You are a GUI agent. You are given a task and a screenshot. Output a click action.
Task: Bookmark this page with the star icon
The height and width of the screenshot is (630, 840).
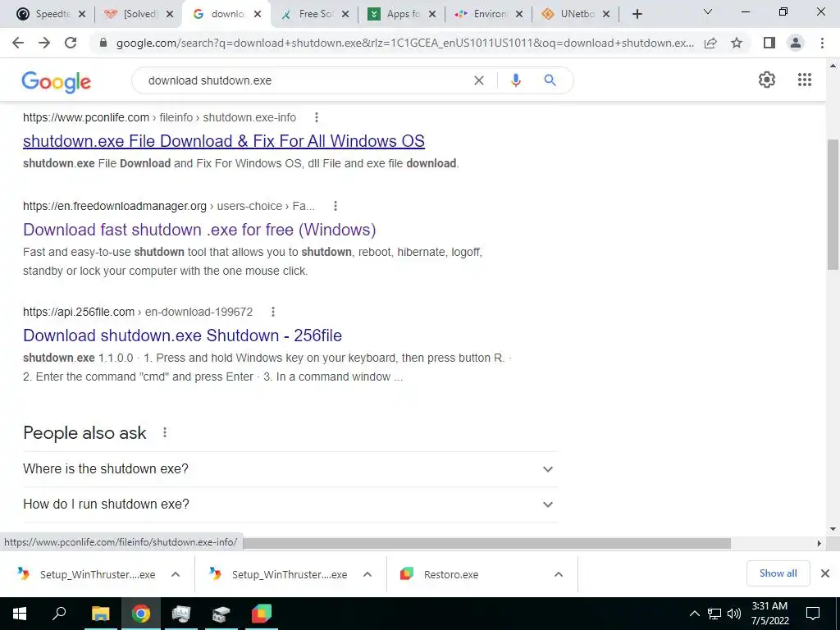point(737,43)
